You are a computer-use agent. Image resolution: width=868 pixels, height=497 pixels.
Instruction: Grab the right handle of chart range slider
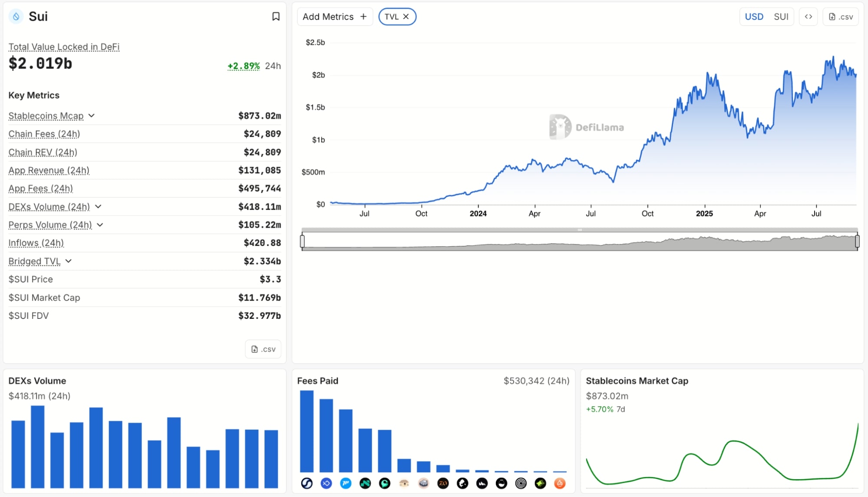857,241
